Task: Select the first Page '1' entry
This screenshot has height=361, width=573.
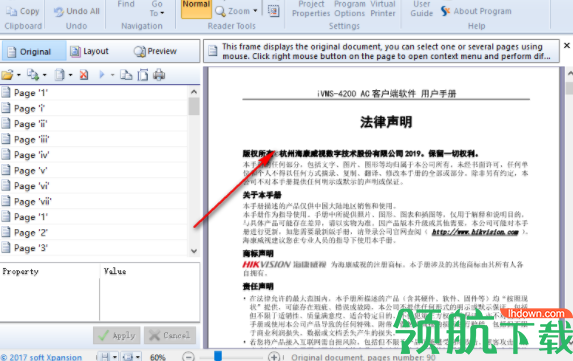Action: pyautogui.click(x=94, y=93)
